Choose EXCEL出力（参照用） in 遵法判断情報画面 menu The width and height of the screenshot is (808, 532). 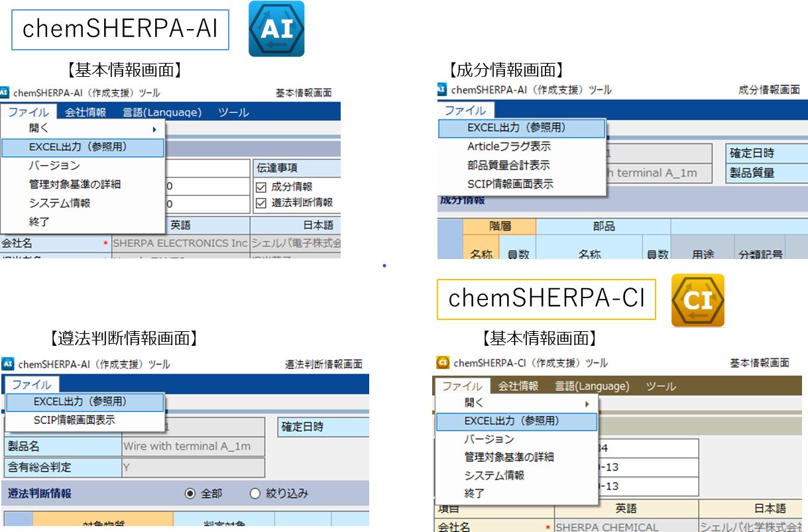[85, 401]
